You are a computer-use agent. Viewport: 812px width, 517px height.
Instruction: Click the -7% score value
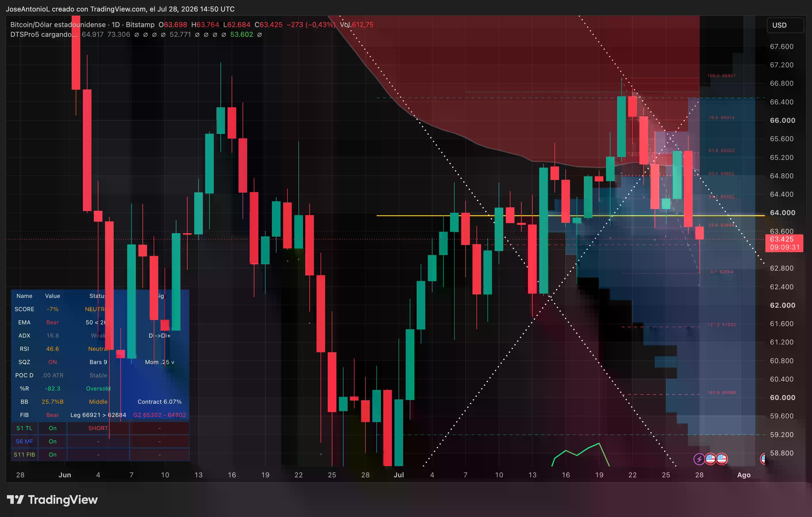pyautogui.click(x=53, y=309)
